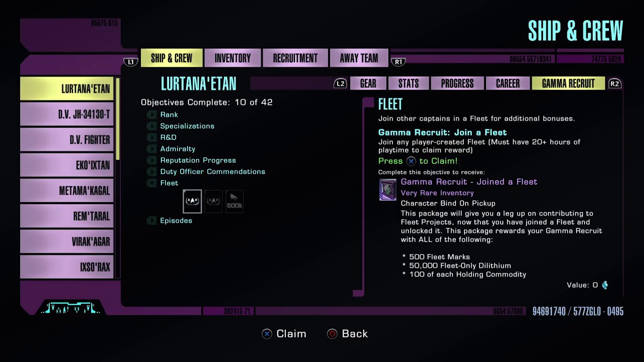Image resolution: width=644 pixels, height=362 pixels.
Task: Click the Very Rare Inventory label
Action: [x=437, y=193]
